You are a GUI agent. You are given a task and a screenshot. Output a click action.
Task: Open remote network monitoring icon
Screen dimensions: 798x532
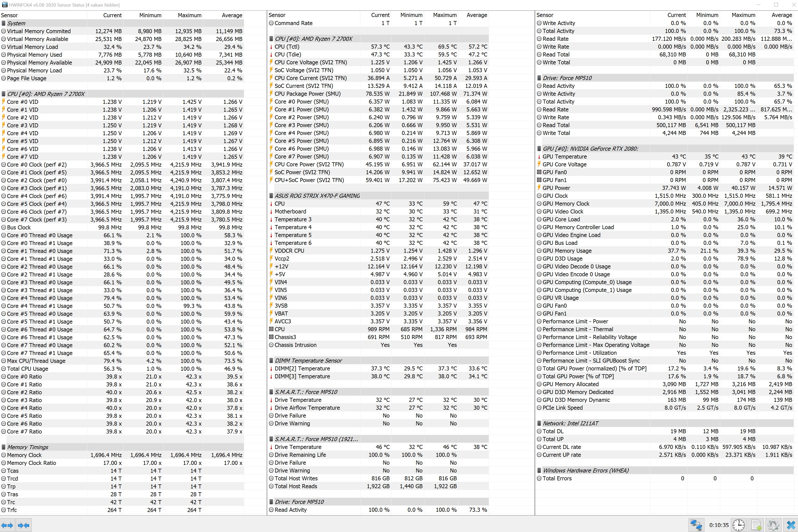(696, 525)
